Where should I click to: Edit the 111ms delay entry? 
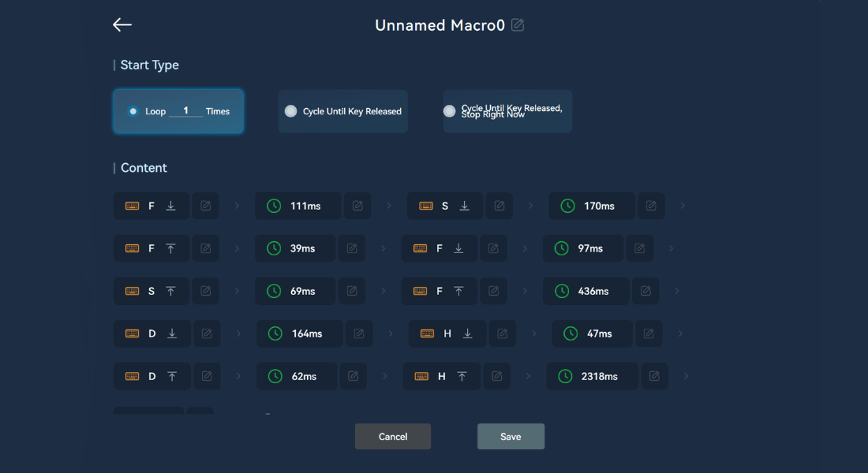[357, 206]
